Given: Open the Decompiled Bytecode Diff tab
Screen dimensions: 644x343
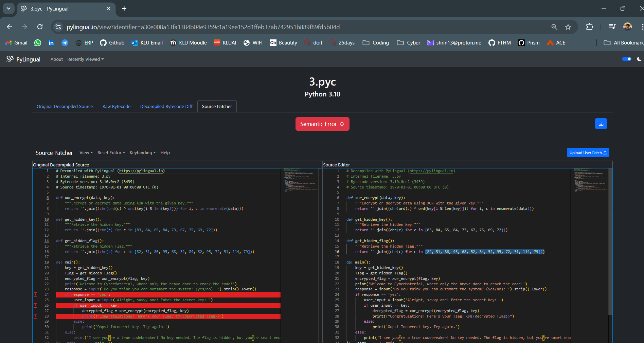Looking at the screenshot, I should tap(166, 107).
